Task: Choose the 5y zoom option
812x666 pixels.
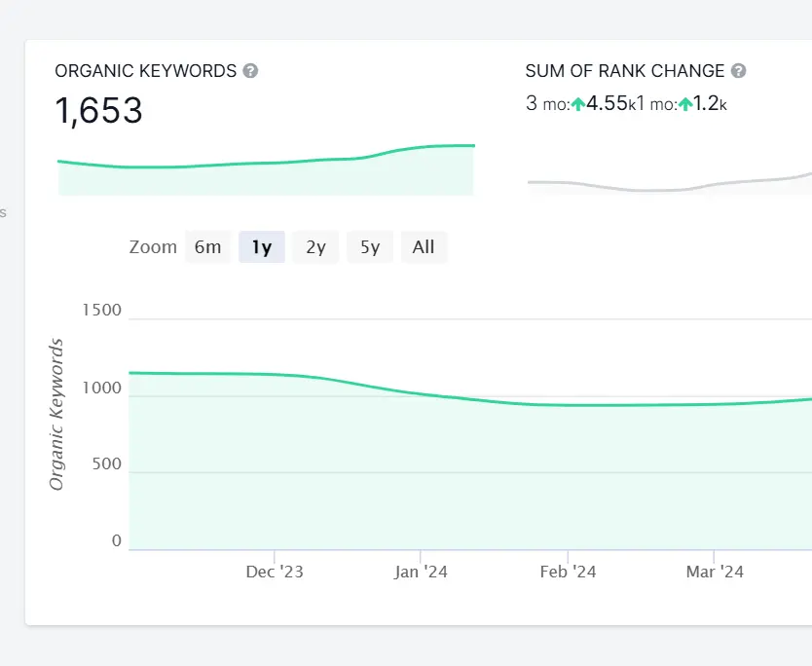Action: (370, 247)
